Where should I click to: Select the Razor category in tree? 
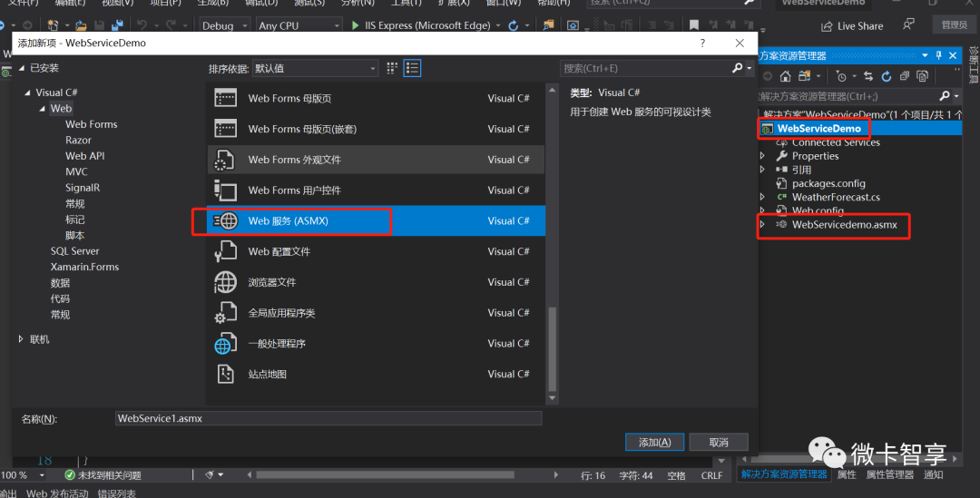[78, 140]
